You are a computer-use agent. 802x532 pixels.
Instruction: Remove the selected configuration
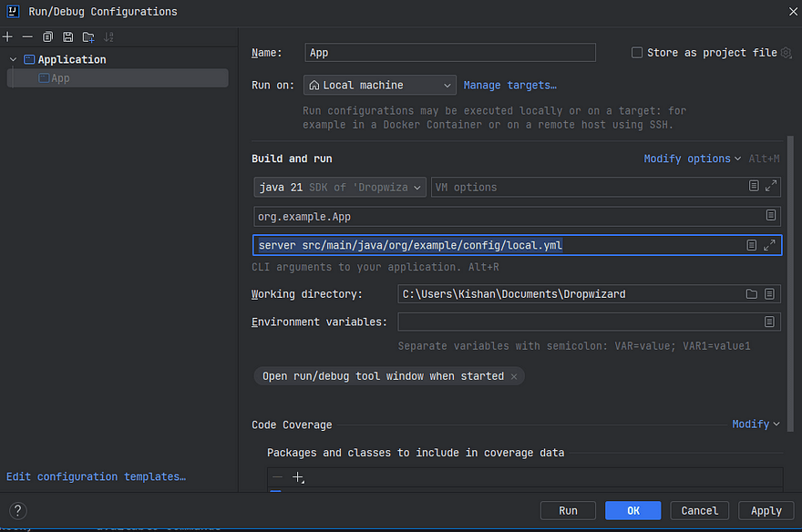pos(28,36)
